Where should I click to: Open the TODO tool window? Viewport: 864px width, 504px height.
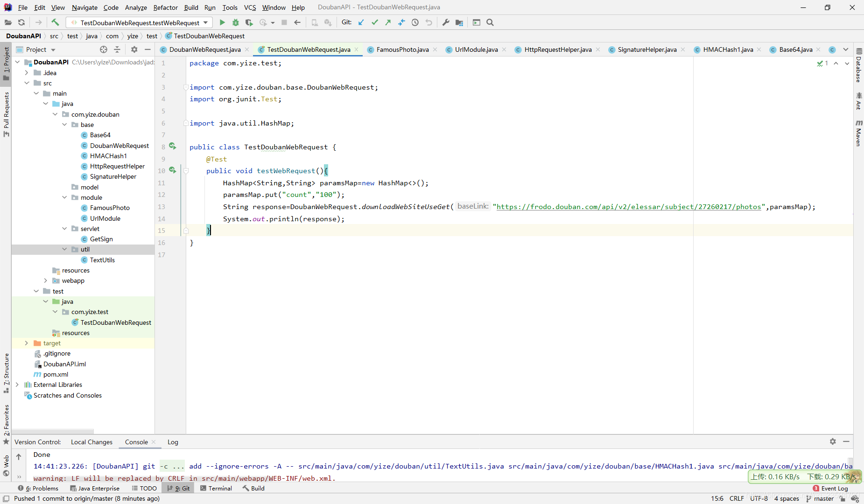(144, 488)
